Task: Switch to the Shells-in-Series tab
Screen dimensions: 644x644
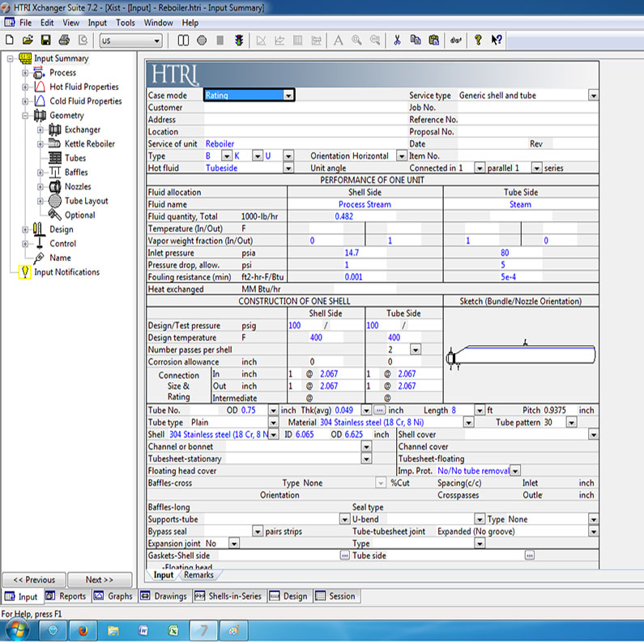Action: pyautogui.click(x=228, y=596)
